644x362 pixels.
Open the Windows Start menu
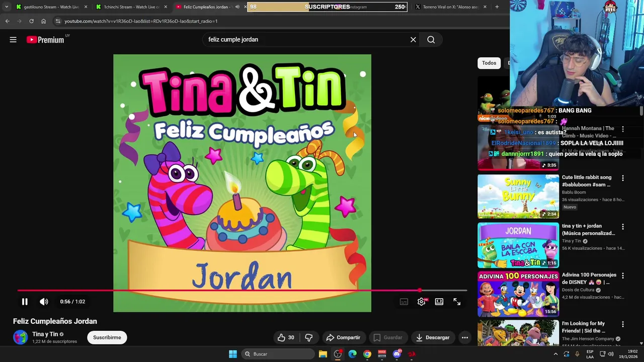tap(232, 354)
